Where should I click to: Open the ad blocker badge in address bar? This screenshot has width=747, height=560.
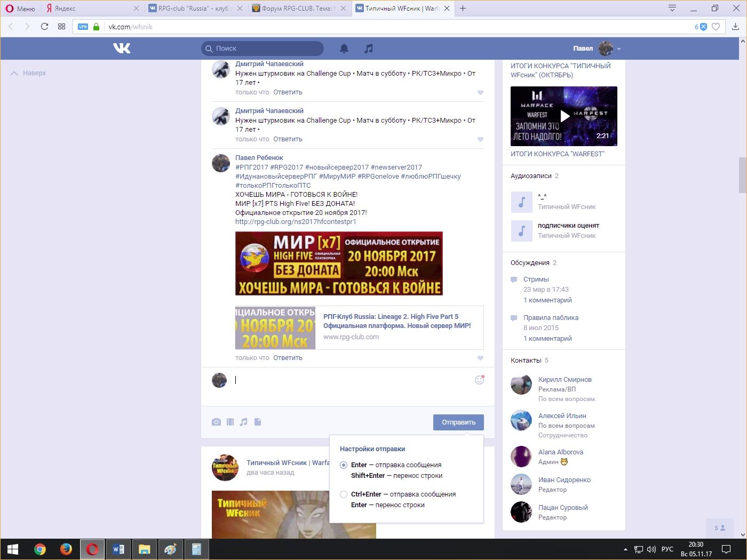pyautogui.click(x=701, y=27)
